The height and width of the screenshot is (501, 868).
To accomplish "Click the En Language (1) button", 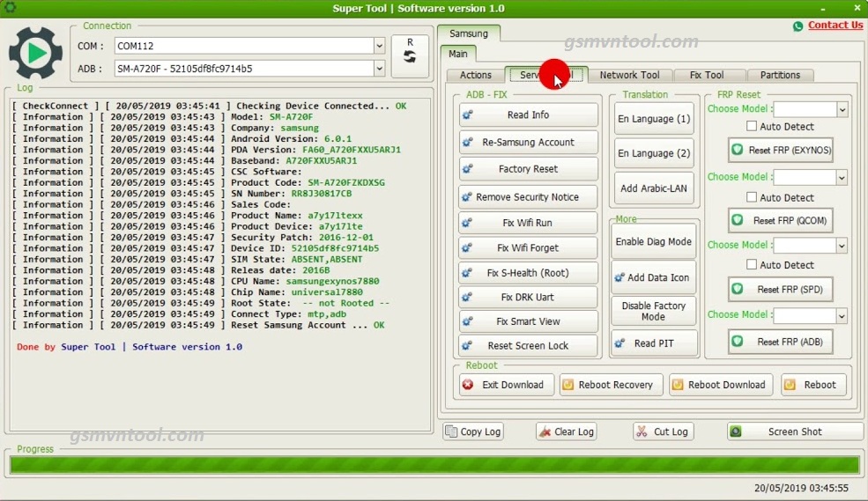I will pos(654,119).
